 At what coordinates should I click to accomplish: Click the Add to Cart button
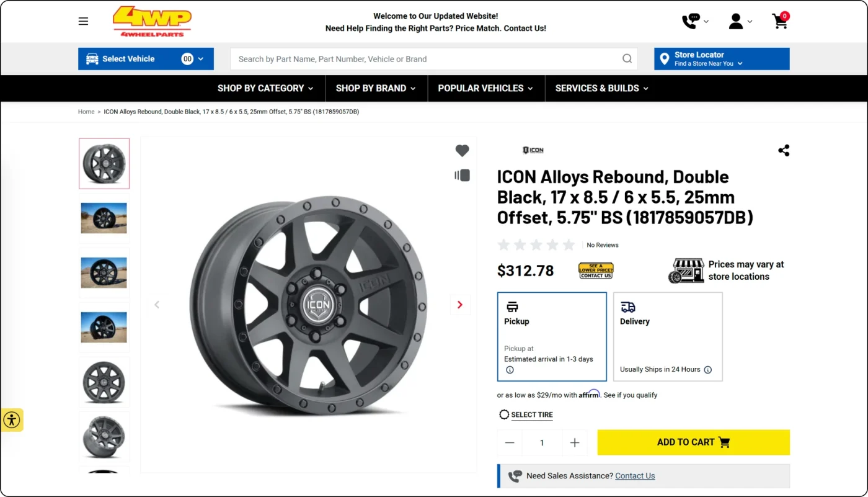(694, 442)
